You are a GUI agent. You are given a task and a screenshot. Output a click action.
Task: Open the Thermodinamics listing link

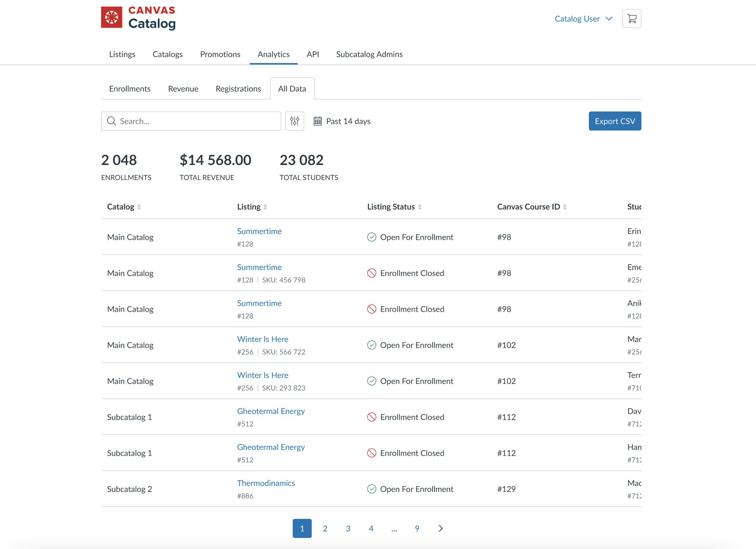[266, 483]
